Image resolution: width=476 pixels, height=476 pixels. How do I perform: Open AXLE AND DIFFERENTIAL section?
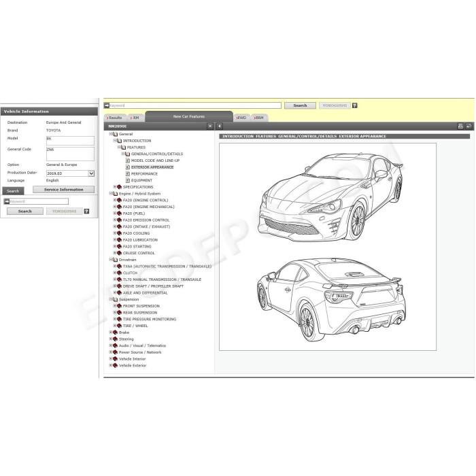coord(145,292)
